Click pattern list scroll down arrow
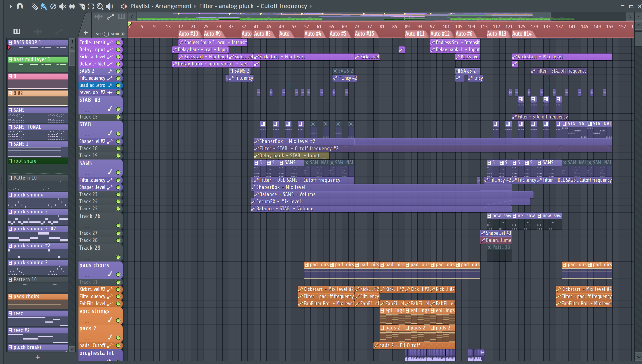 pos(72,349)
